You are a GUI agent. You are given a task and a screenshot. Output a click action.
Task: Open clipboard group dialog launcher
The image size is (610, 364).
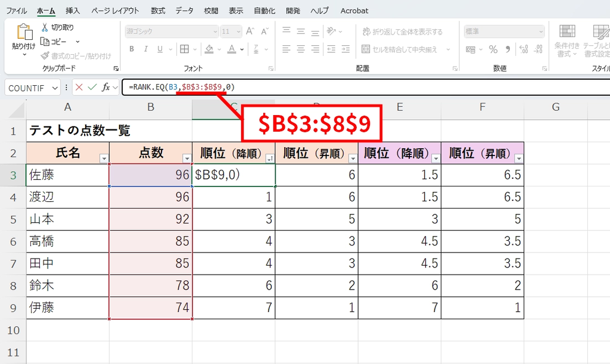pyautogui.click(x=116, y=69)
